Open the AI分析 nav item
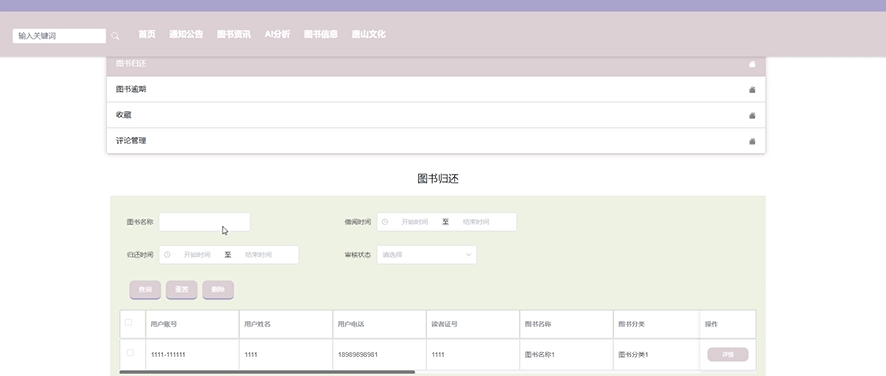This screenshot has width=886, height=376. (x=277, y=34)
